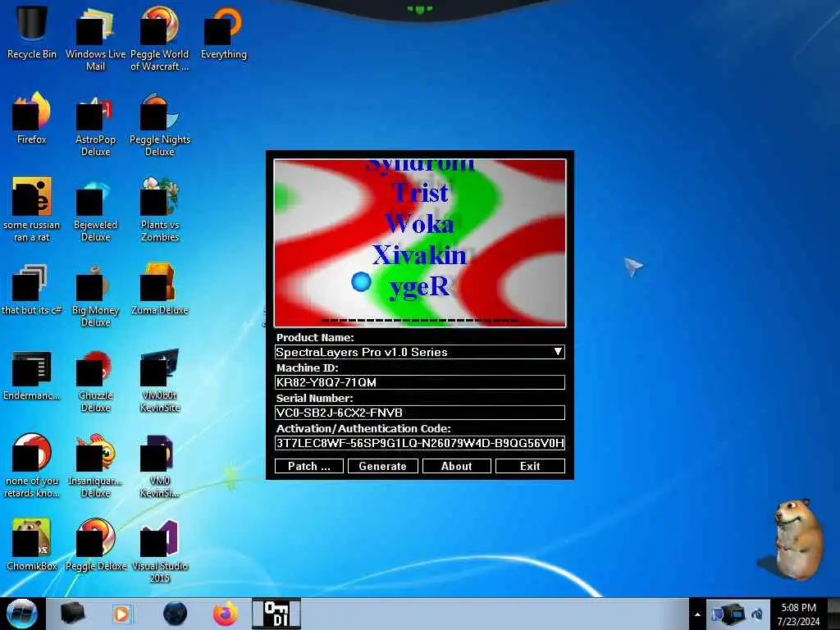The image size is (840, 630).
Task: Click the Show desktop strip
Action: point(833,614)
